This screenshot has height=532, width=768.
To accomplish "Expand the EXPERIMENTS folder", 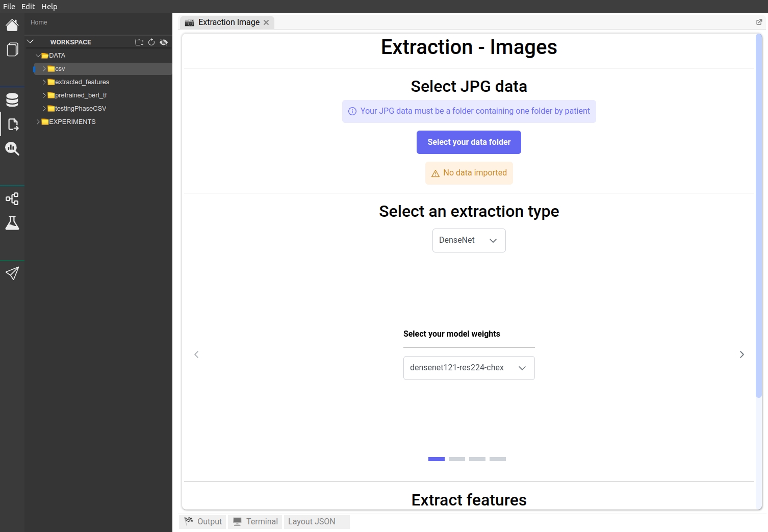I will click(x=72, y=122).
